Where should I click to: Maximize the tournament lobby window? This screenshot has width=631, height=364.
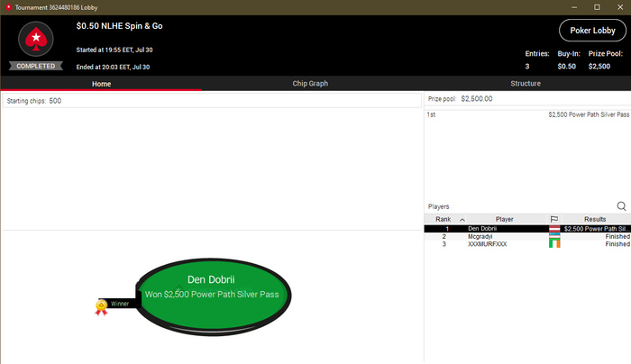[597, 7]
